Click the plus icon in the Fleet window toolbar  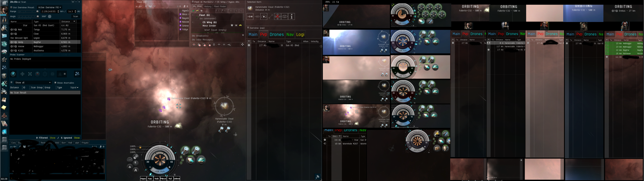201,11
